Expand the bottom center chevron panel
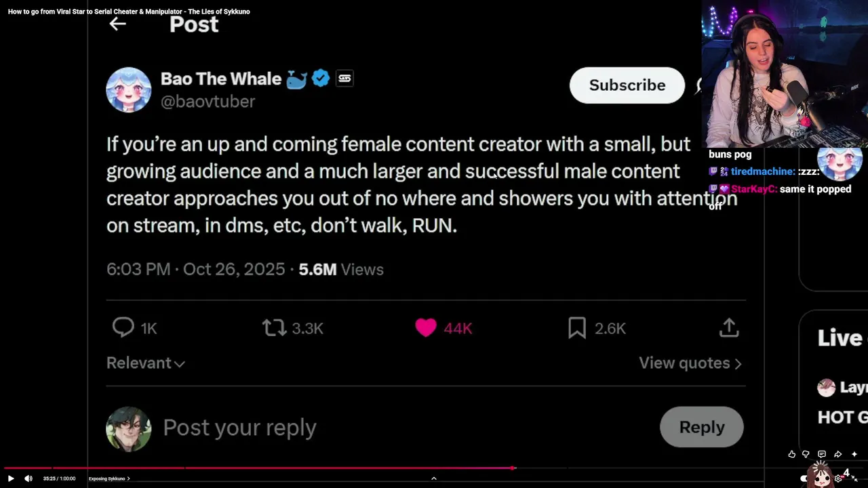The width and height of the screenshot is (868, 488). (434, 479)
